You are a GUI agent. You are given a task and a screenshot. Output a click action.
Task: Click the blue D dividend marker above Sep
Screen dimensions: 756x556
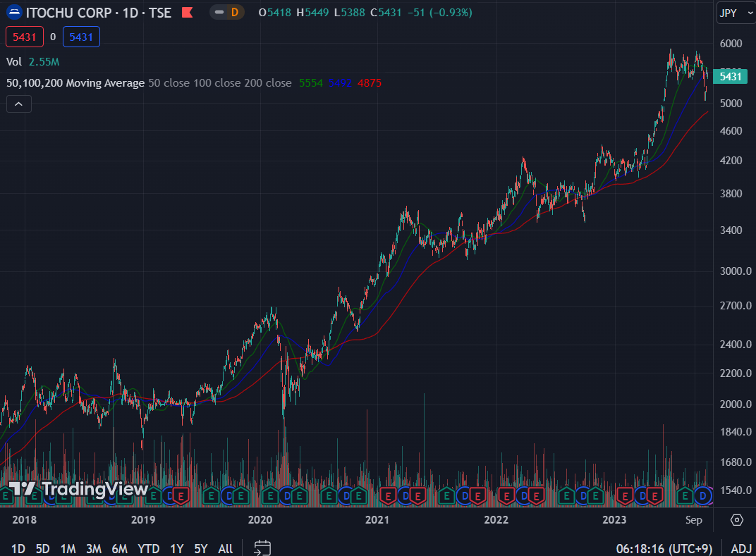(x=703, y=495)
